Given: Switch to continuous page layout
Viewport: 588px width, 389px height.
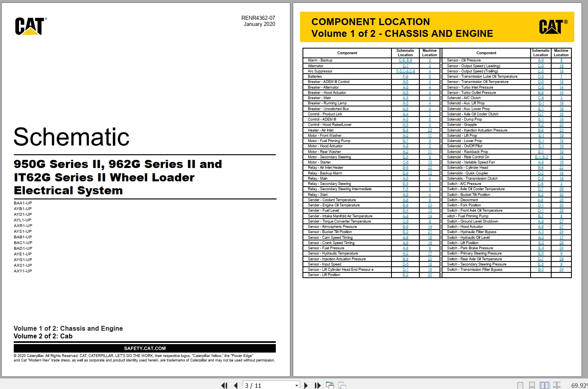Looking at the screenshot, I should (532, 385).
